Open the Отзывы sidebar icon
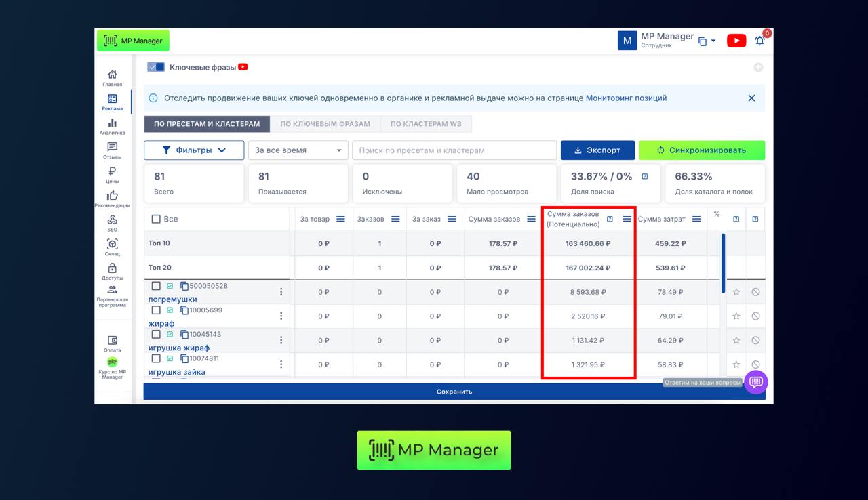This screenshot has height=500, width=868. pos(112,150)
